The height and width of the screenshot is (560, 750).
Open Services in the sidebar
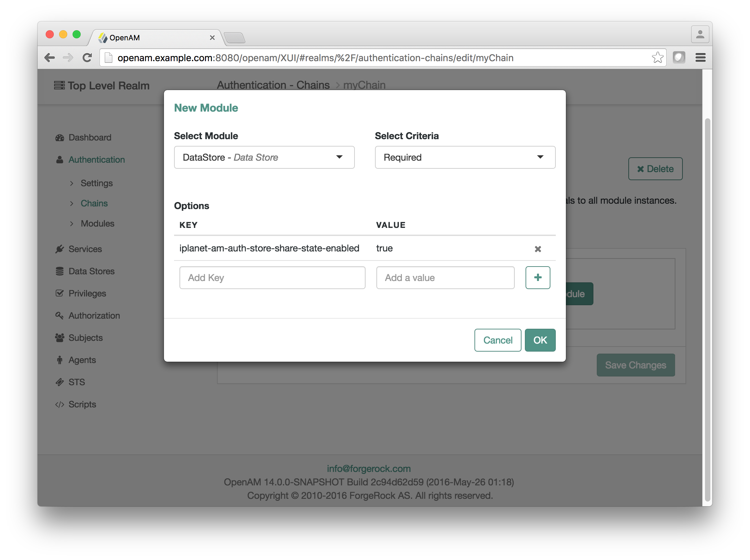[x=85, y=249]
